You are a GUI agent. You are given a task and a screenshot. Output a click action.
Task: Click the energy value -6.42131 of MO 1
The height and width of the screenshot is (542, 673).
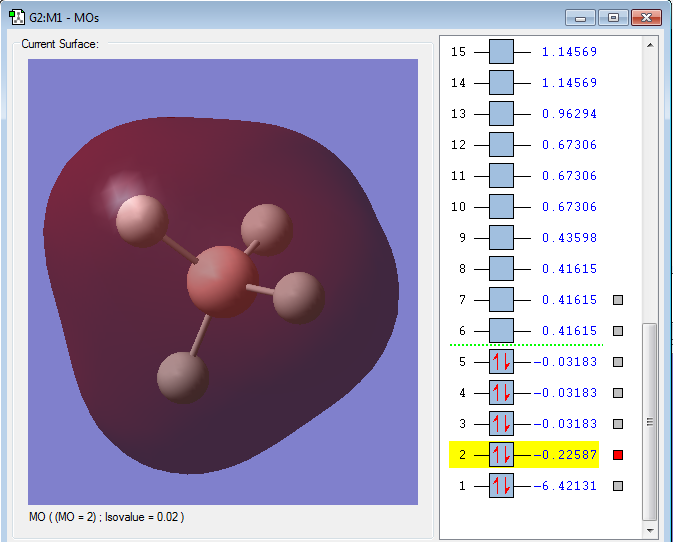pos(566,486)
